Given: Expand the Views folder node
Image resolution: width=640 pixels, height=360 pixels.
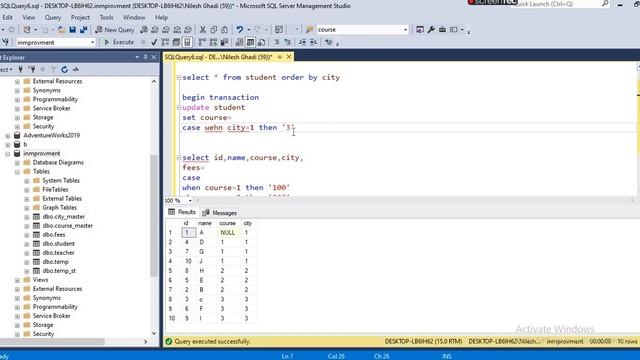Looking at the screenshot, I should pos(17,280).
